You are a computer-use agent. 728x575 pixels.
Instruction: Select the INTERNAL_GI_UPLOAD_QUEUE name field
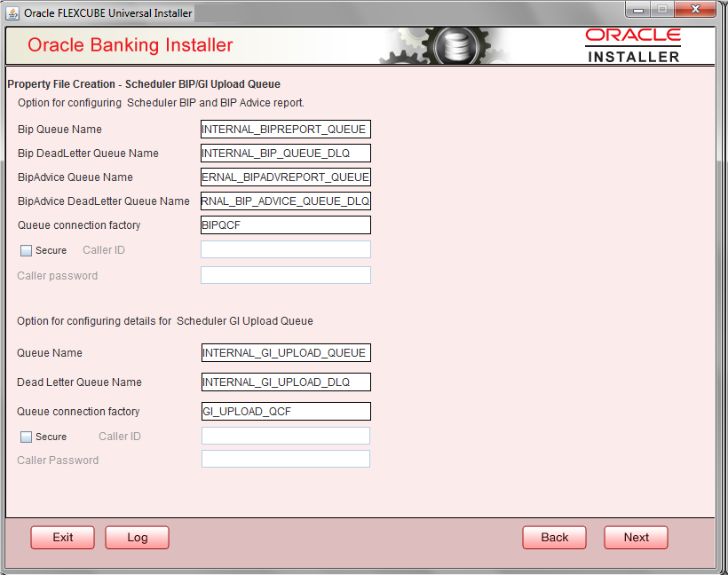click(x=285, y=352)
